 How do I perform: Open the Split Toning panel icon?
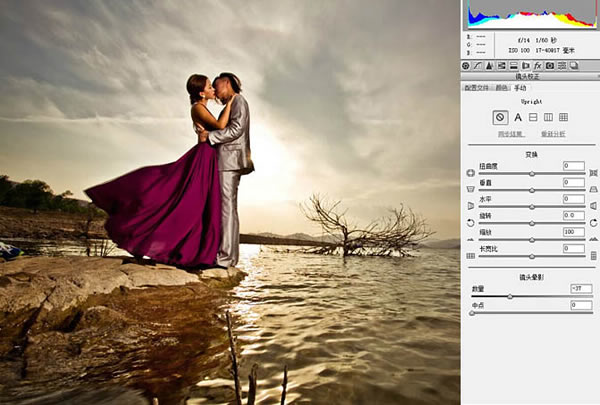[x=514, y=66]
